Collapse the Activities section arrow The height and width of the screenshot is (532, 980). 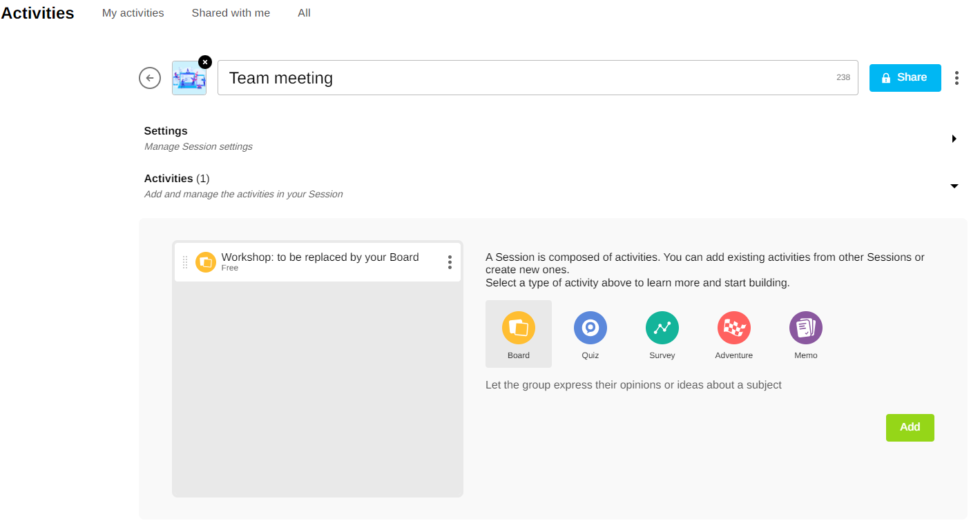tap(954, 186)
